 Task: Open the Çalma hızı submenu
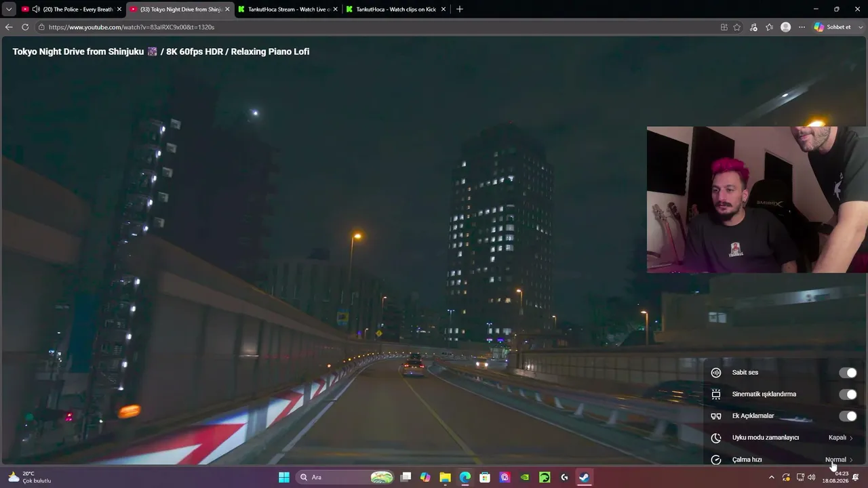[783, 460]
